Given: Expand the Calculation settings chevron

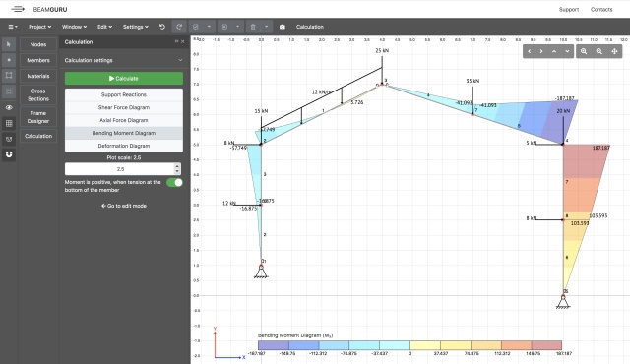Looking at the screenshot, I should (180, 60).
